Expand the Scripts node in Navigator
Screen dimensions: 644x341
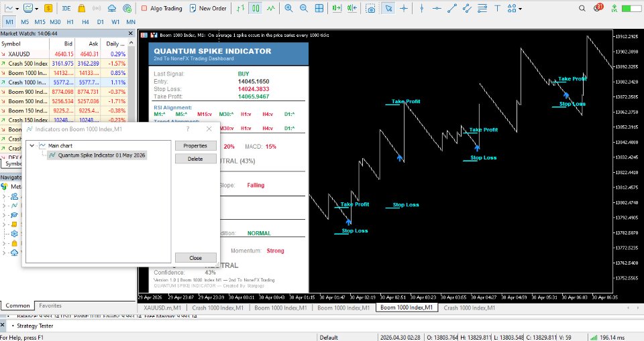(4, 224)
